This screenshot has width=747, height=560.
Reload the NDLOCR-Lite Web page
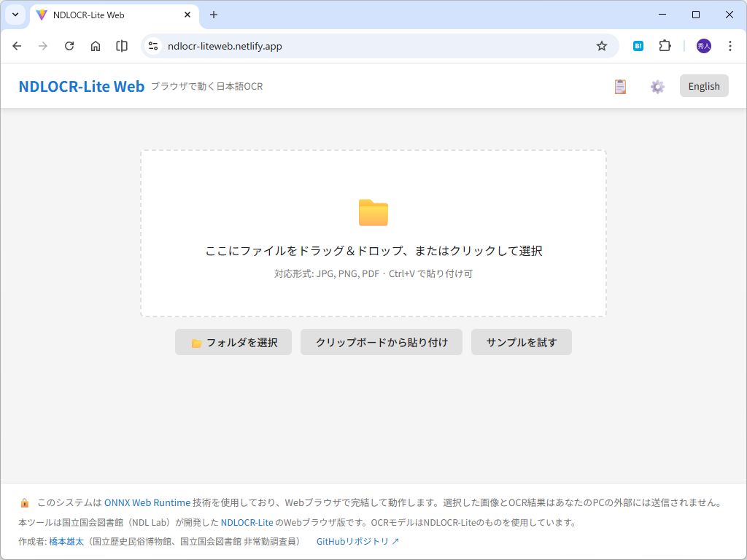(x=69, y=45)
